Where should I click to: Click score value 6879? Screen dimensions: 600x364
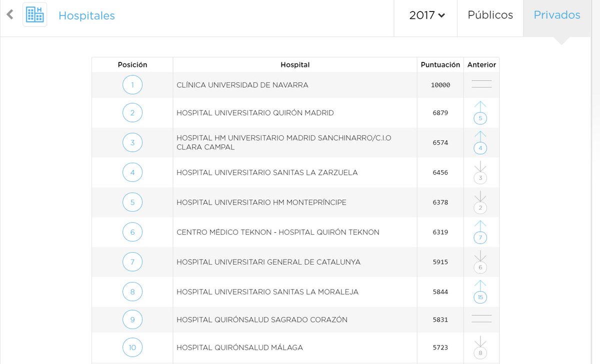(440, 113)
